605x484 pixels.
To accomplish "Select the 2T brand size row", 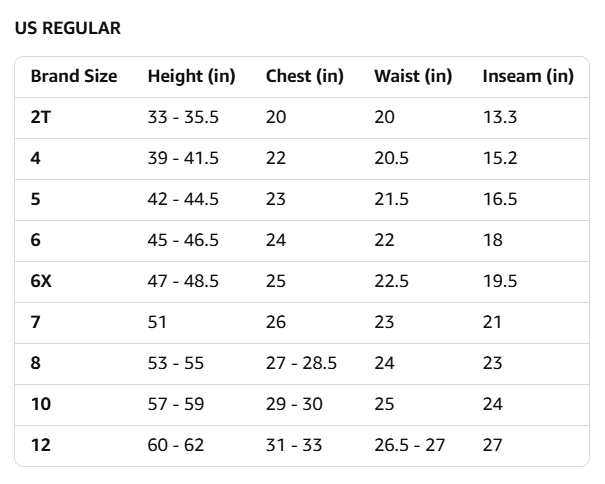I will [x=41, y=117].
